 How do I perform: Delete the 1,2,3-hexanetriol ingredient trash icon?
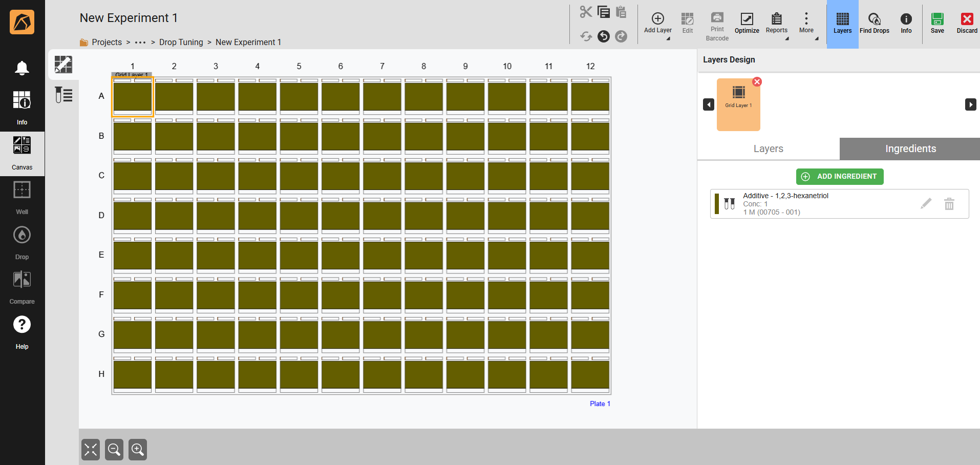click(x=949, y=204)
